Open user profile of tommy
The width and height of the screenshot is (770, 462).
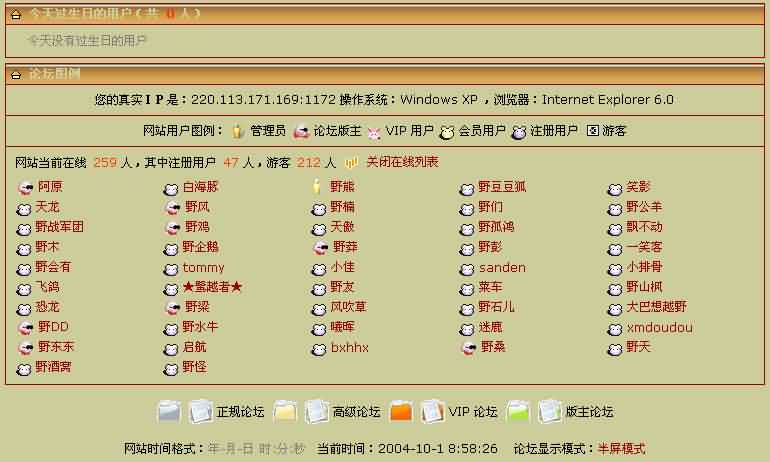(203, 268)
